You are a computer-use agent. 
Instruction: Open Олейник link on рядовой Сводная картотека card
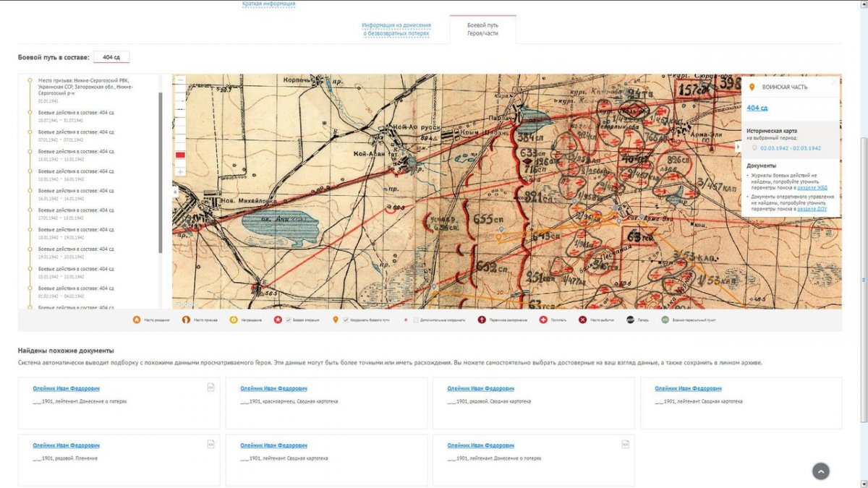(481, 389)
